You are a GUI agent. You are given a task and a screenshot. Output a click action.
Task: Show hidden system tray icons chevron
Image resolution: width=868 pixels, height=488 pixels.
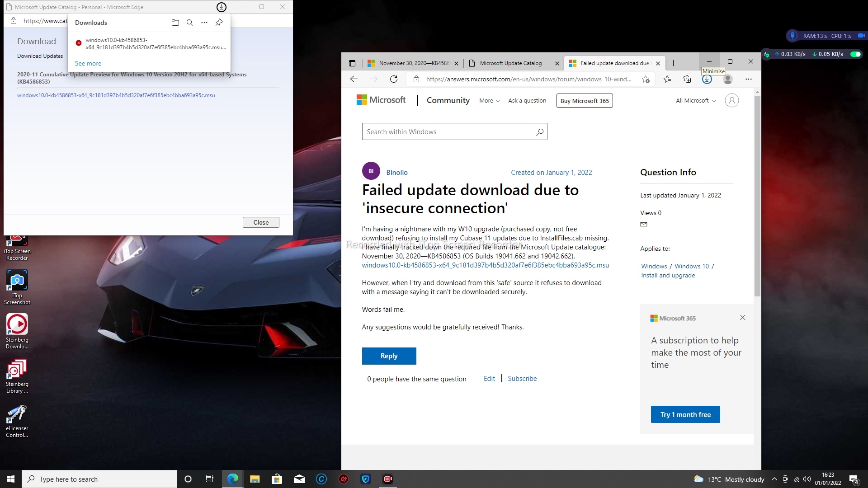pyautogui.click(x=774, y=479)
